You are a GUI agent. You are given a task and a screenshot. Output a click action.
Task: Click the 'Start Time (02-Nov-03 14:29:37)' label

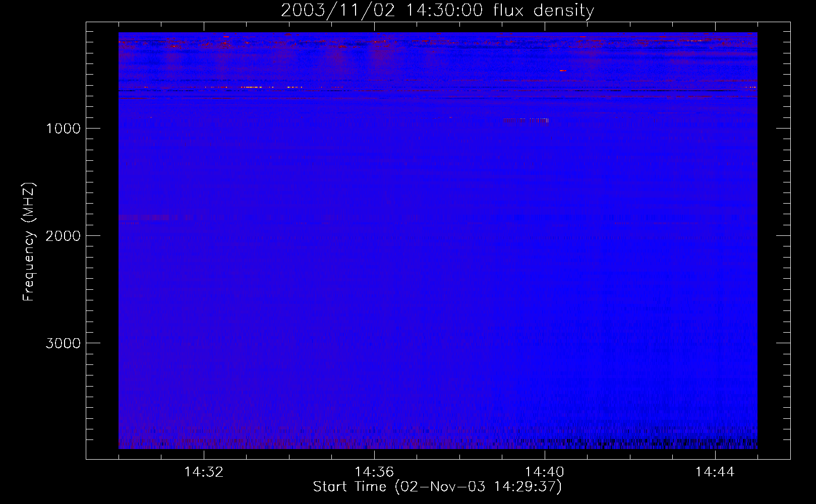[x=437, y=487]
